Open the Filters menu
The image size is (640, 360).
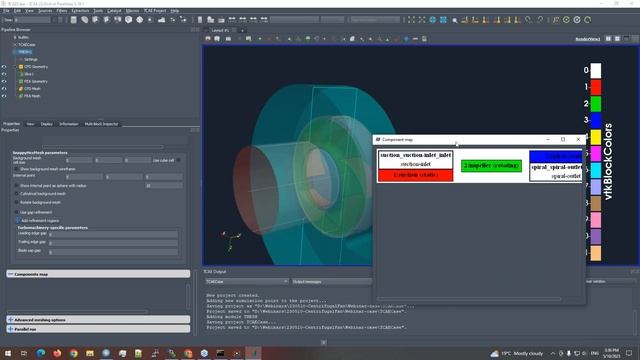pyautogui.click(x=62, y=11)
